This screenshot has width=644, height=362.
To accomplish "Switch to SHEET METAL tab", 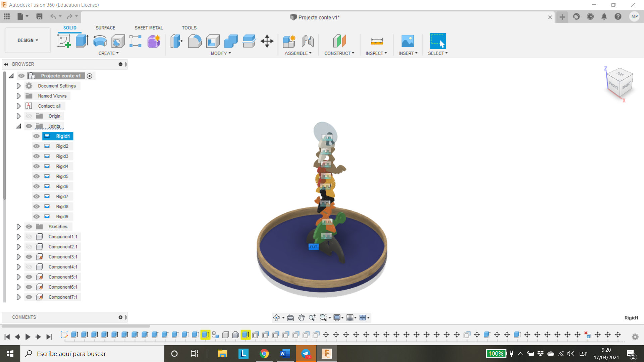I will click(148, 28).
